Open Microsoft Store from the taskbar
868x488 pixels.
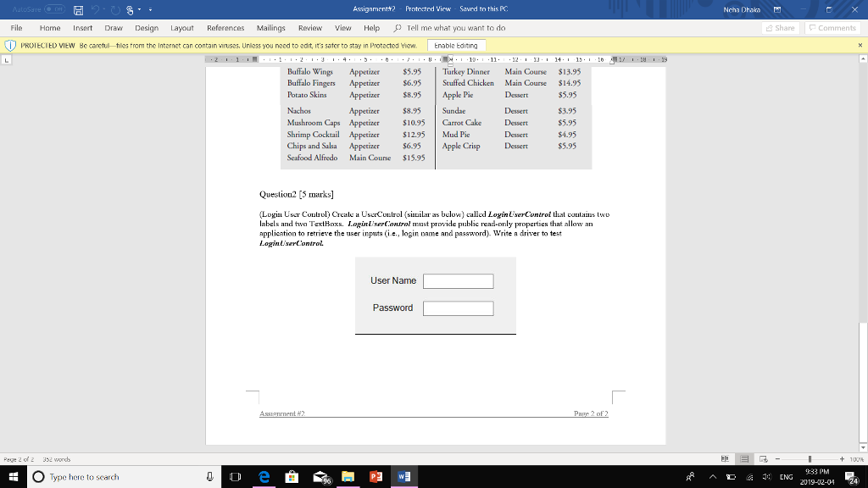point(292,476)
